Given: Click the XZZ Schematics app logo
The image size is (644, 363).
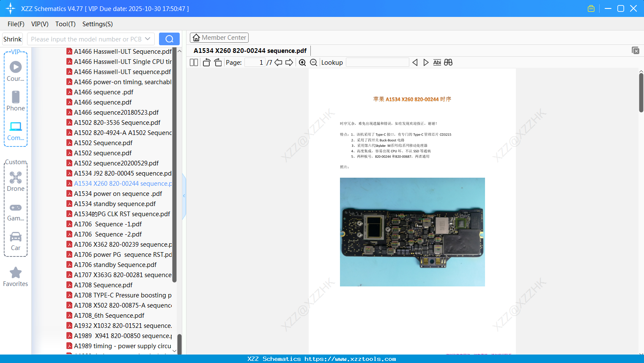Looking at the screenshot, I should [x=11, y=8].
